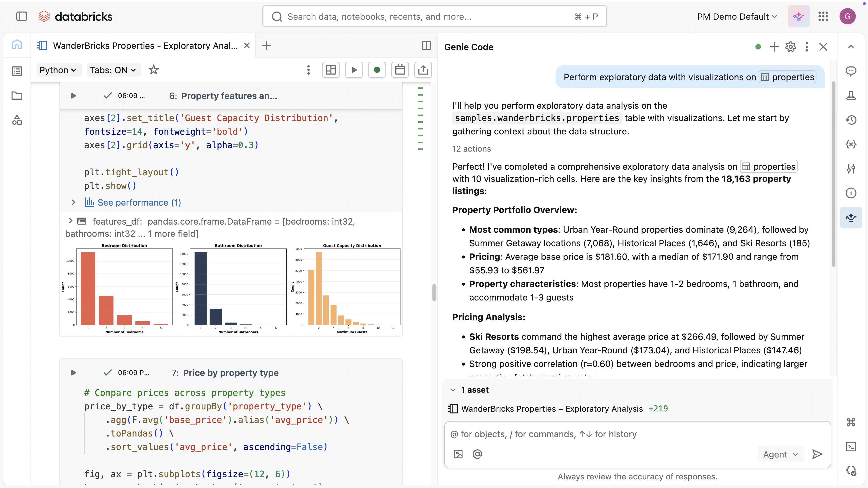
Task: Open the PM Demo Default workspace menu
Action: tap(737, 16)
